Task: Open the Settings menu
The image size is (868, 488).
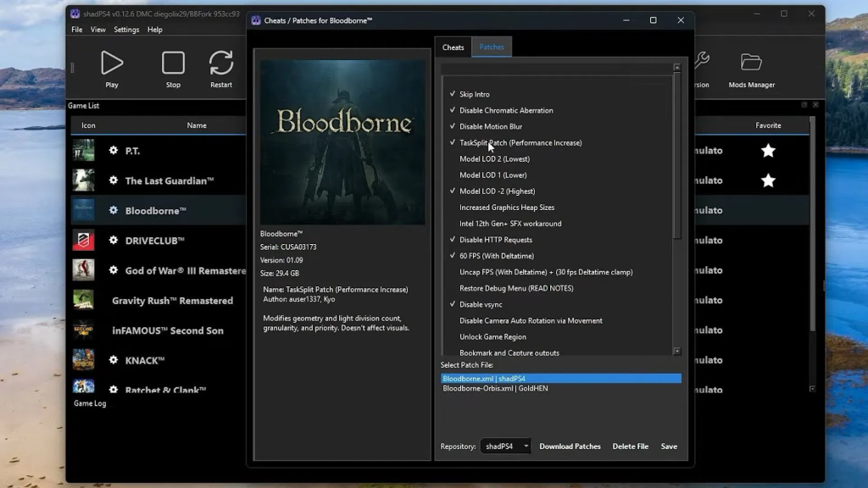Action: point(126,30)
